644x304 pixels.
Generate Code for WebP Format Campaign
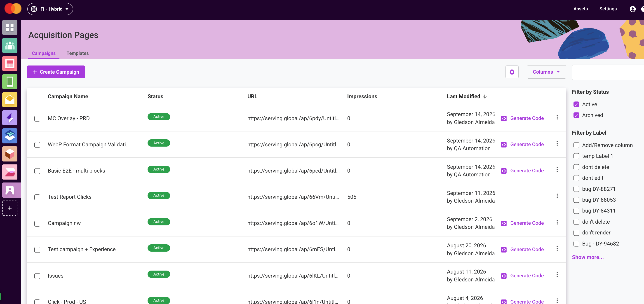[522, 144]
